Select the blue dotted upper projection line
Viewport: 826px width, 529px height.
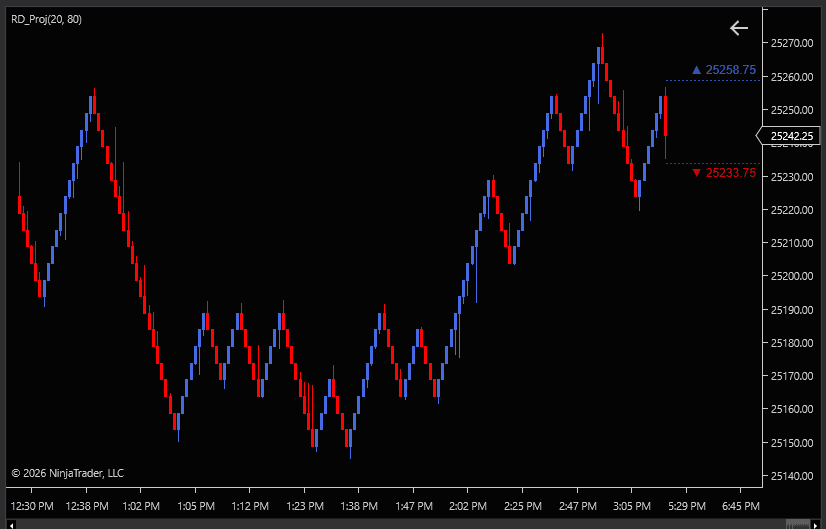[712, 80]
